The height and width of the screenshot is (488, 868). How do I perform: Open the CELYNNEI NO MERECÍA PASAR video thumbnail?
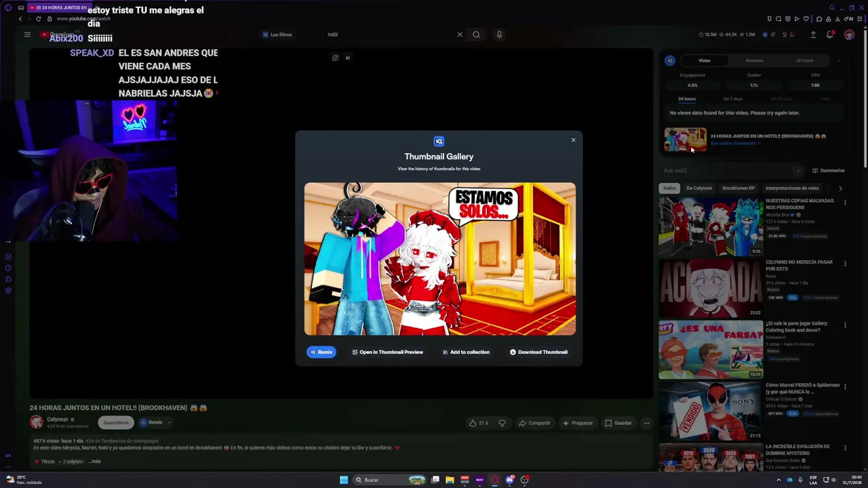711,289
